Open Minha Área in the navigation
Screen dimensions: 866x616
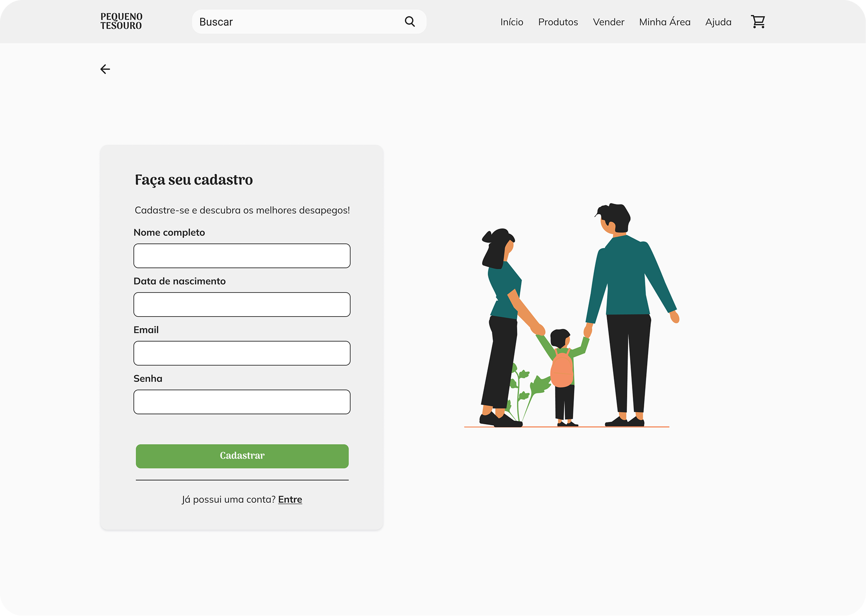pyautogui.click(x=664, y=22)
